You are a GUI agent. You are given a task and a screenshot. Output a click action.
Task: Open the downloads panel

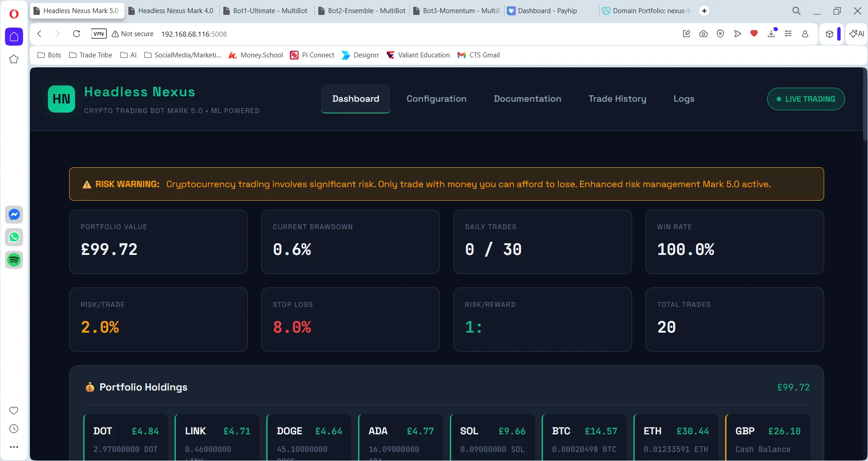(x=771, y=33)
